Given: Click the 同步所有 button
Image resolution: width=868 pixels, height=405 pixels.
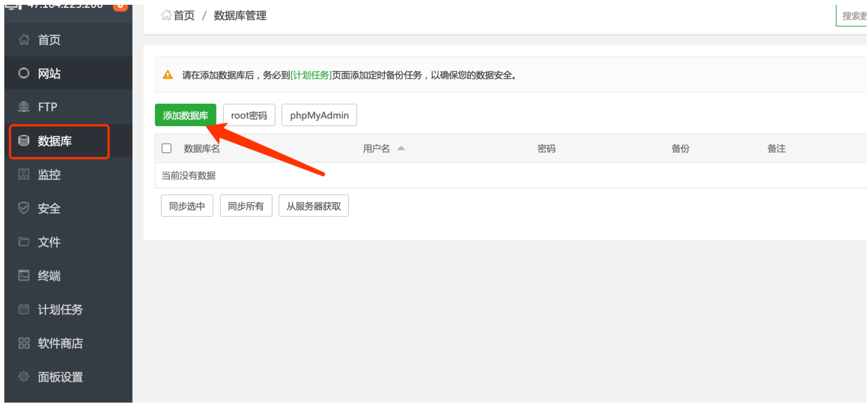Looking at the screenshot, I should click(x=246, y=206).
